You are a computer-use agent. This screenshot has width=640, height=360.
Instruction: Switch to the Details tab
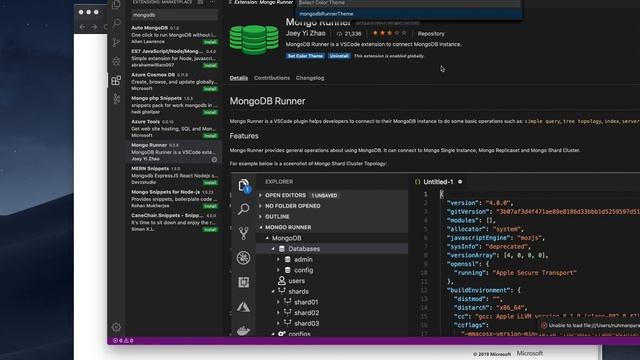coord(238,78)
